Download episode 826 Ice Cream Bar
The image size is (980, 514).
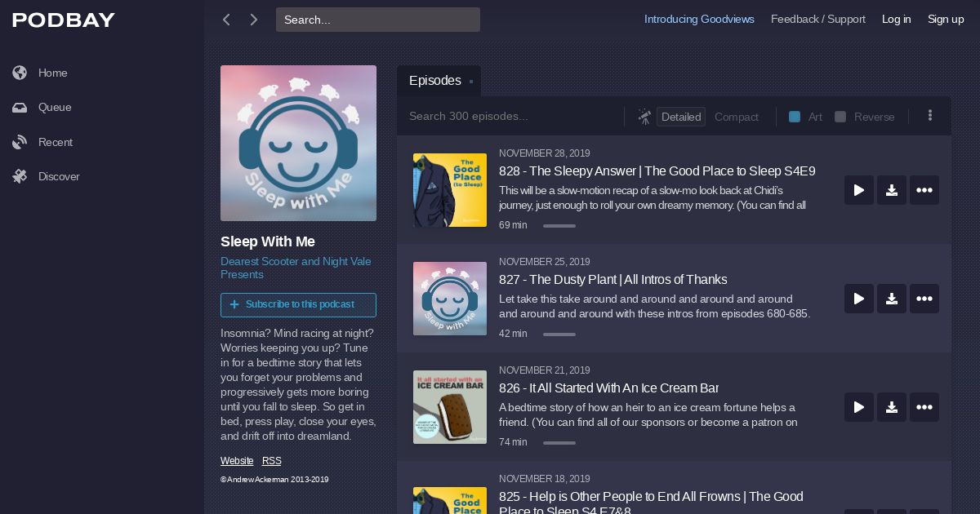[x=892, y=407]
